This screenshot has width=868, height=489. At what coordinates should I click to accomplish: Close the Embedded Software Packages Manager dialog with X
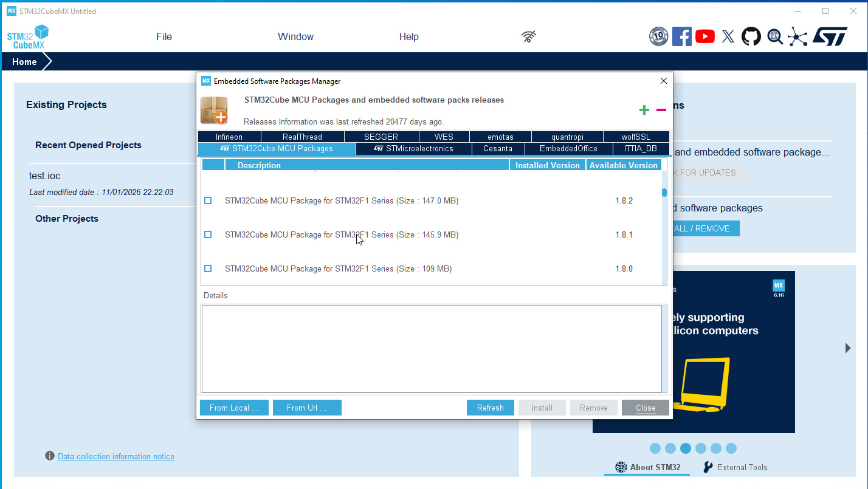pos(664,81)
